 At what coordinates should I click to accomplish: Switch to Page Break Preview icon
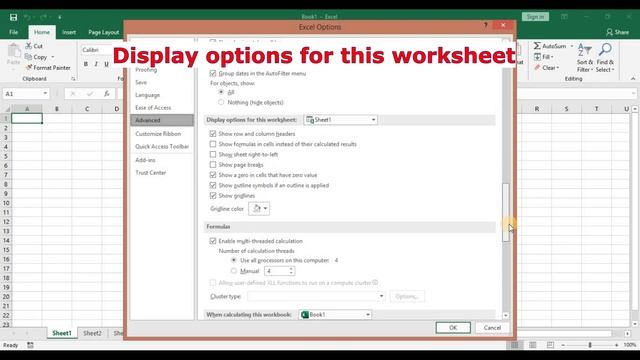click(550, 345)
